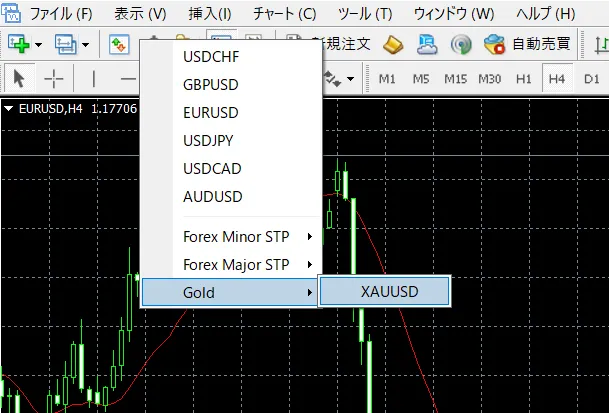Expand the Forex Minor STP submenu
609x413 pixels.
pyautogui.click(x=248, y=237)
